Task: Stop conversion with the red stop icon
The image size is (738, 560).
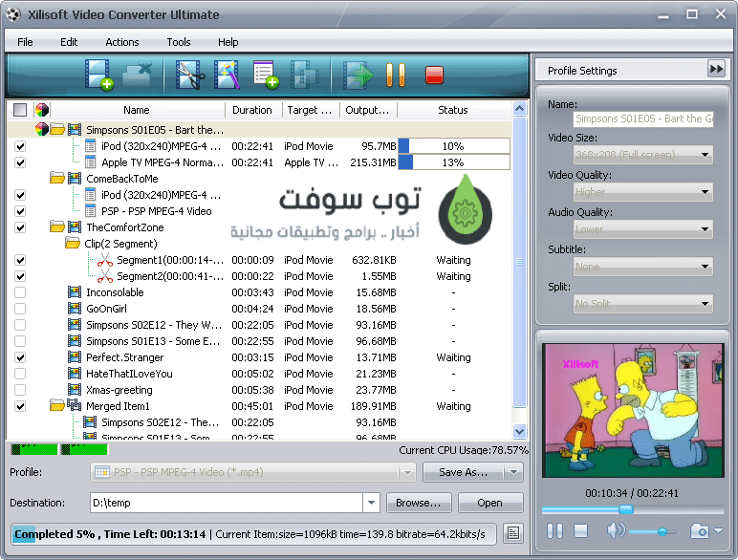Action: coord(434,75)
